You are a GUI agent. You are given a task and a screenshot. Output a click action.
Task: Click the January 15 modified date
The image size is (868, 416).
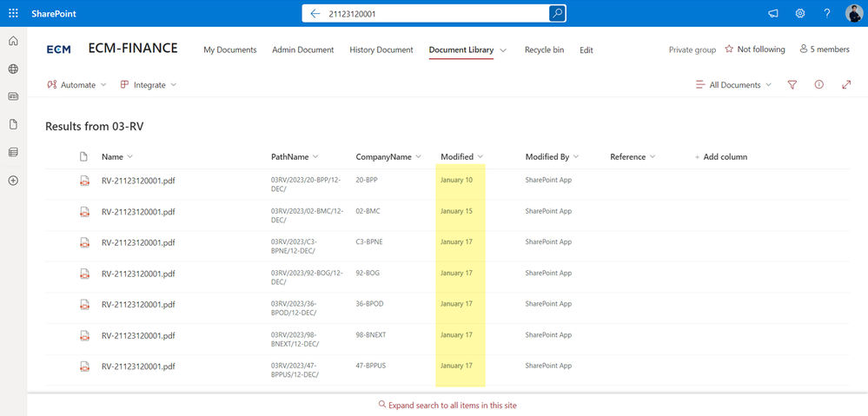pyautogui.click(x=457, y=211)
